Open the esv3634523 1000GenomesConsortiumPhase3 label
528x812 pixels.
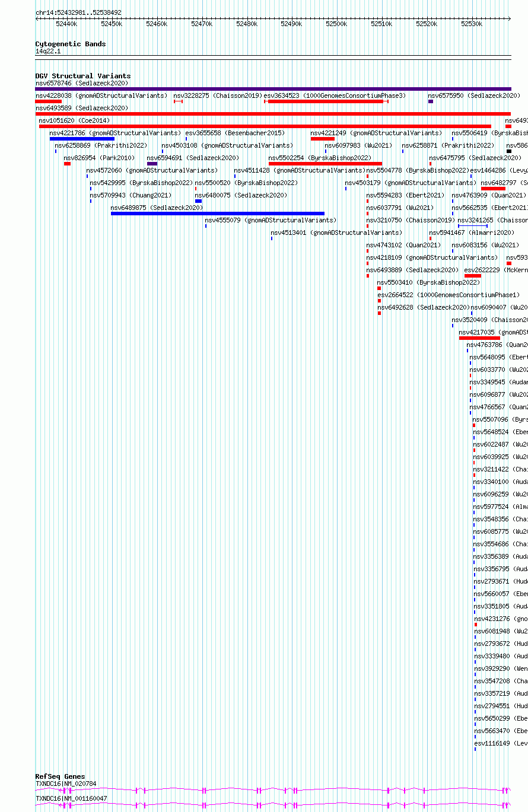coord(335,95)
